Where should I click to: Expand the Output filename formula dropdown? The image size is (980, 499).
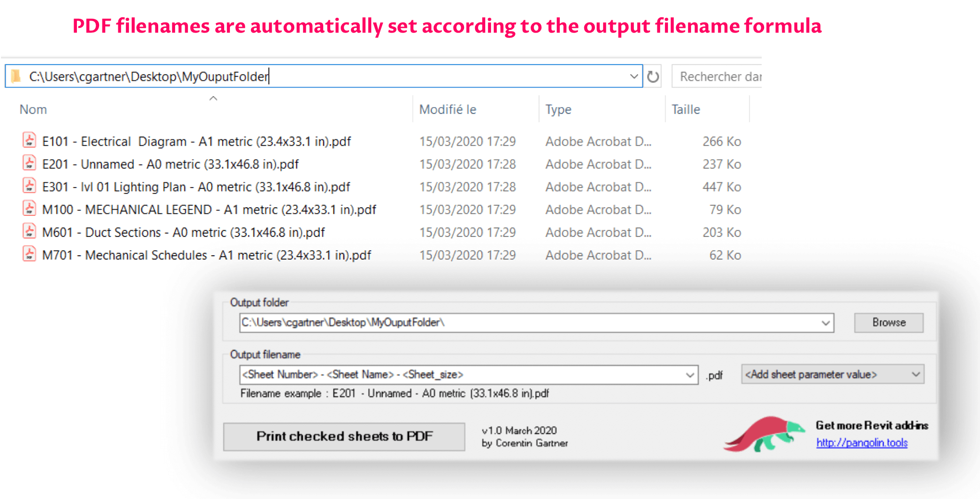click(690, 375)
